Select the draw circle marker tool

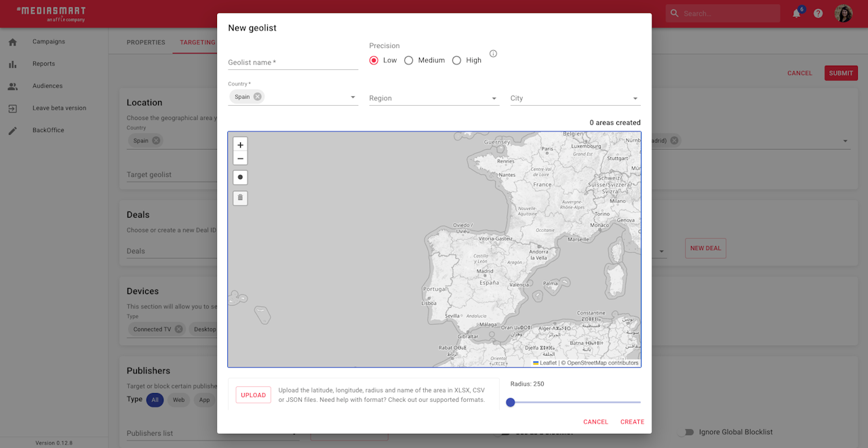click(x=240, y=178)
